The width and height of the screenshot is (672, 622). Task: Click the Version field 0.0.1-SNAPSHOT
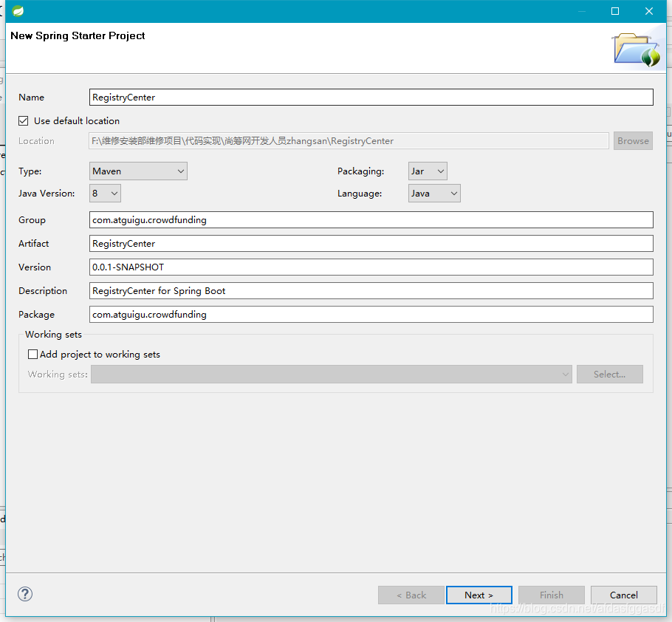tap(371, 267)
